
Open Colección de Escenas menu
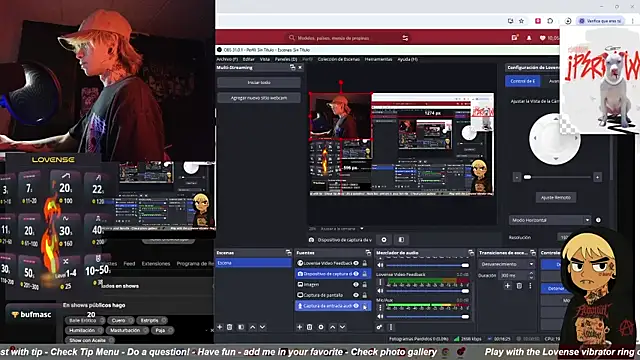coord(339,59)
